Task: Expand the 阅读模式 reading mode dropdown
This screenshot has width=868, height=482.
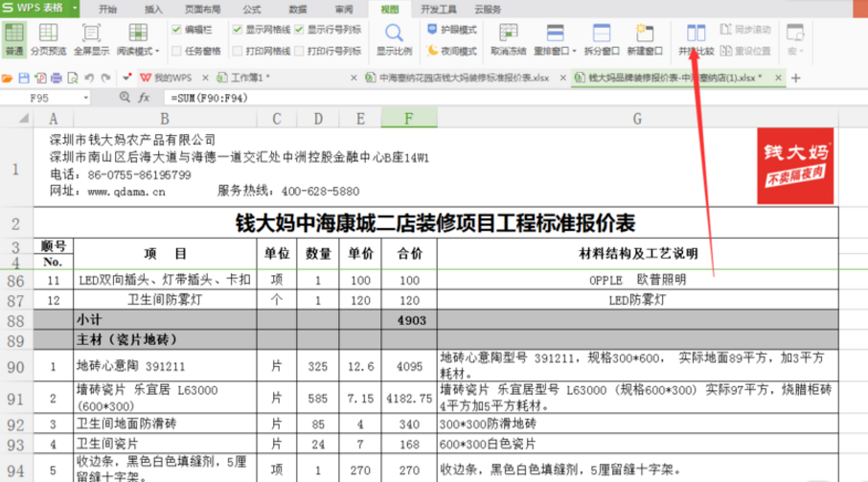Action: (x=156, y=51)
